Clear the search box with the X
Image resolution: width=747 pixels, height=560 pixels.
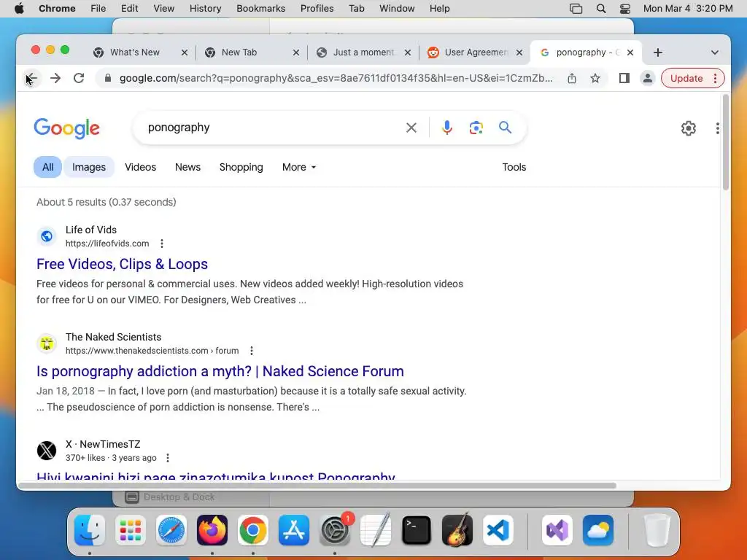(x=411, y=128)
